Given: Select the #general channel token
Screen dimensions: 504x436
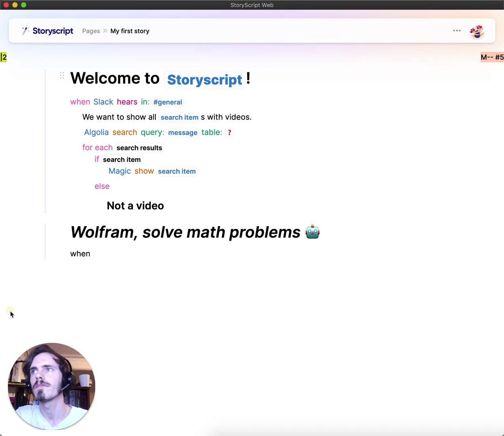Looking at the screenshot, I should point(168,102).
